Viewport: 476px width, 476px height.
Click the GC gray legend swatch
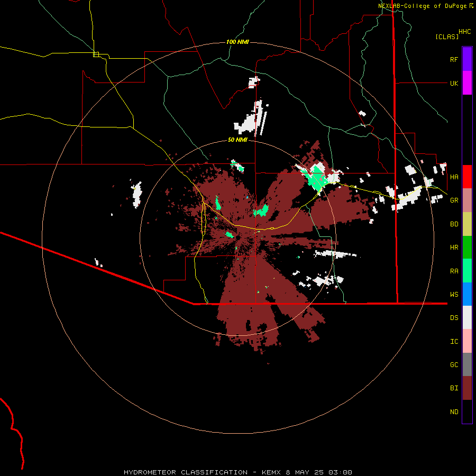tap(467, 364)
